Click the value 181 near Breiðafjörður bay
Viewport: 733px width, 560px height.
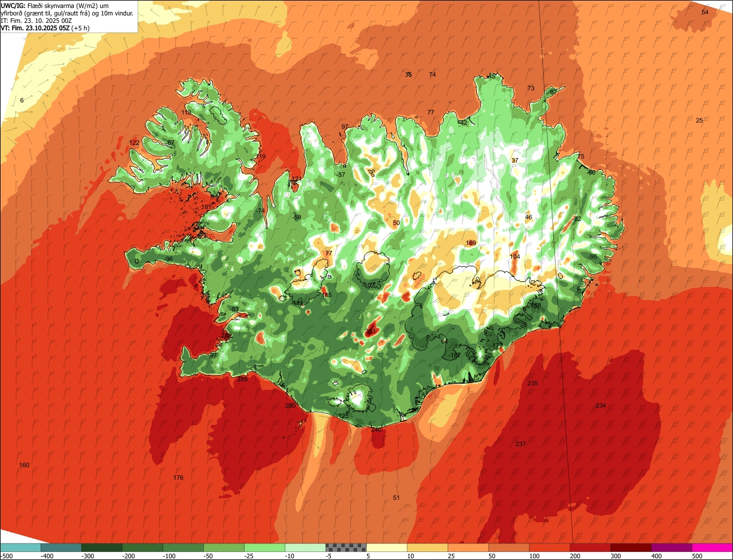(x=206, y=207)
